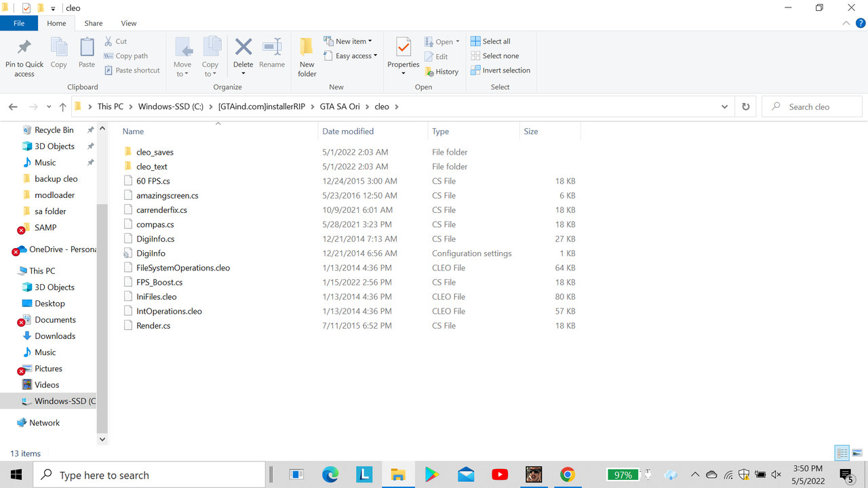Screen dimensions: 868x488
Task: Click Paste shortcut command
Action: coord(132,70)
